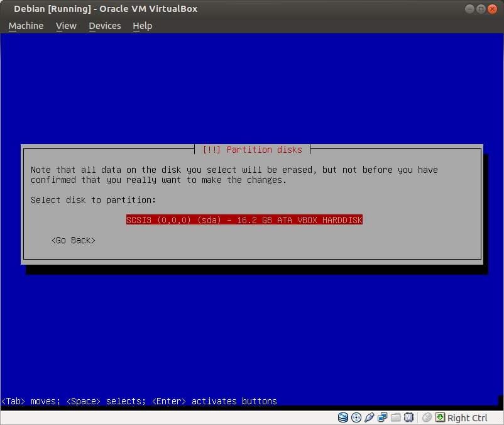Click the mouse integration status icon

(x=427, y=417)
